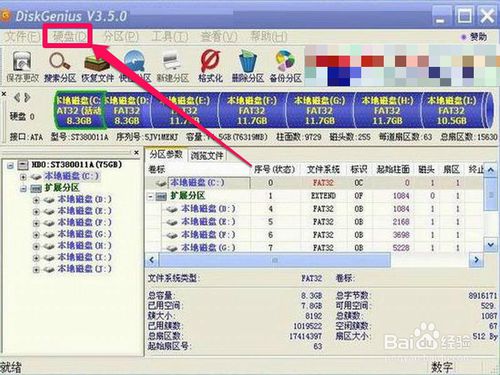Expand 本地磁盘(F:) in the tree
The height and width of the screenshot is (375, 500).
tap(36, 223)
